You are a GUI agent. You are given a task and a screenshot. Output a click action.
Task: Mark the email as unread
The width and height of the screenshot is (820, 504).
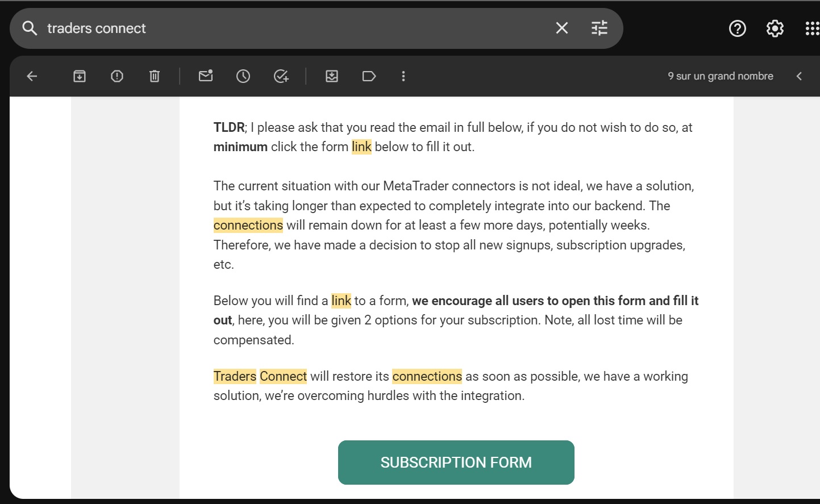click(206, 76)
